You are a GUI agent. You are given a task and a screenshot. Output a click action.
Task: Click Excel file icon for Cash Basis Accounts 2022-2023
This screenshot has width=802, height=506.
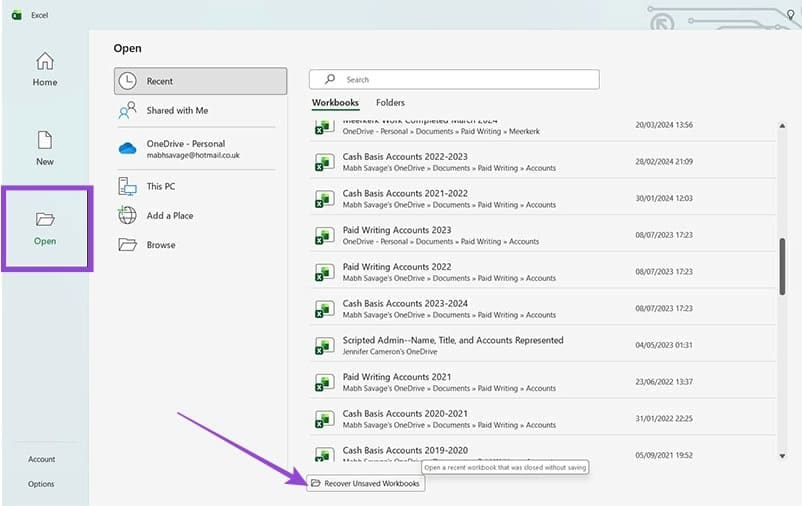click(x=324, y=162)
